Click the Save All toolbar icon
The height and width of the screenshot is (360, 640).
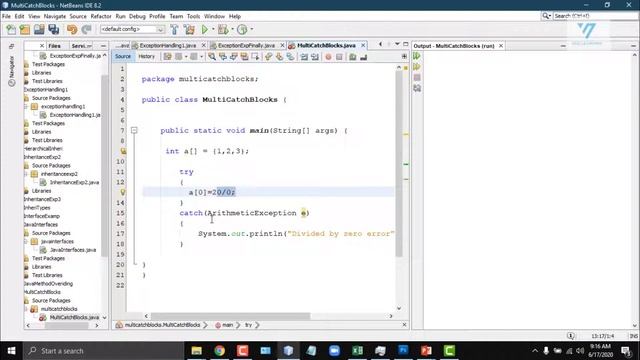coord(54,29)
